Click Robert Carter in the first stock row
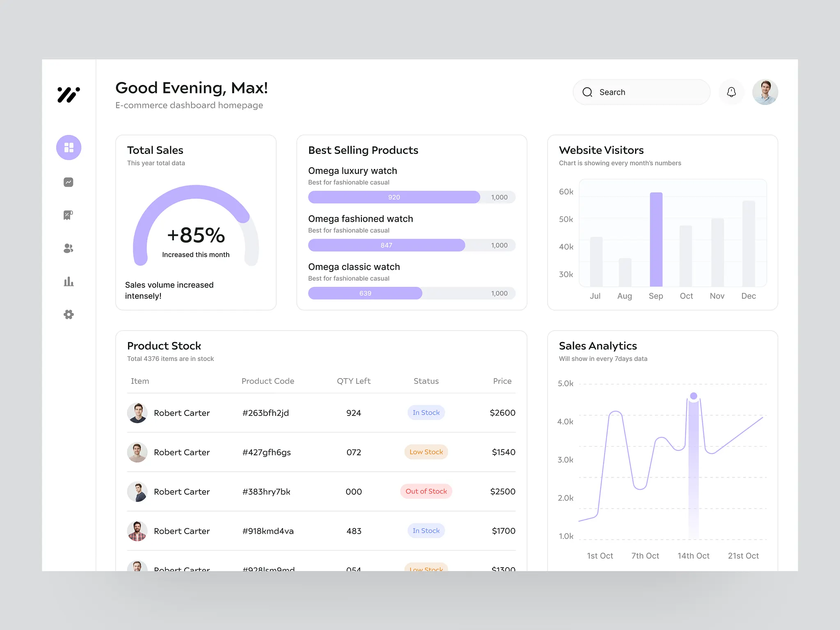840x630 pixels. (x=182, y=413)
